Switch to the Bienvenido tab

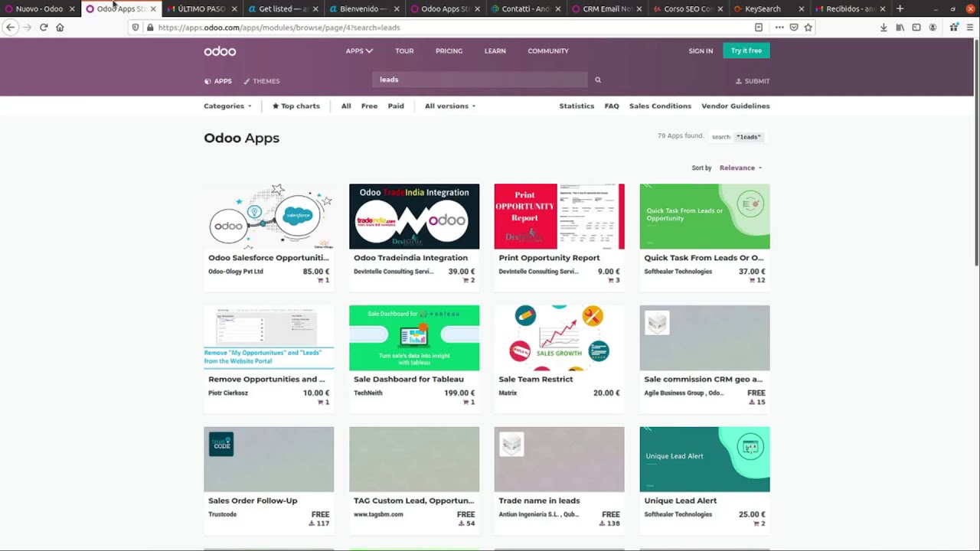pyautogui.click(x=364, y=9)
